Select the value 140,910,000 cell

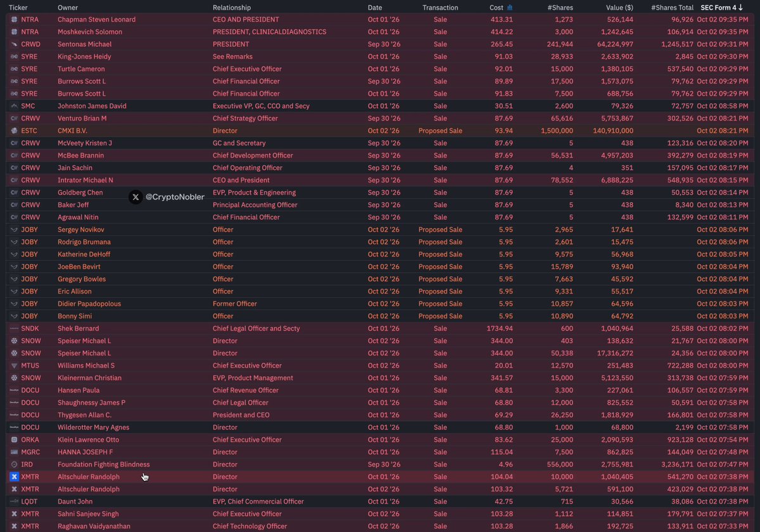pyautogui.click(x=612, y=130)
